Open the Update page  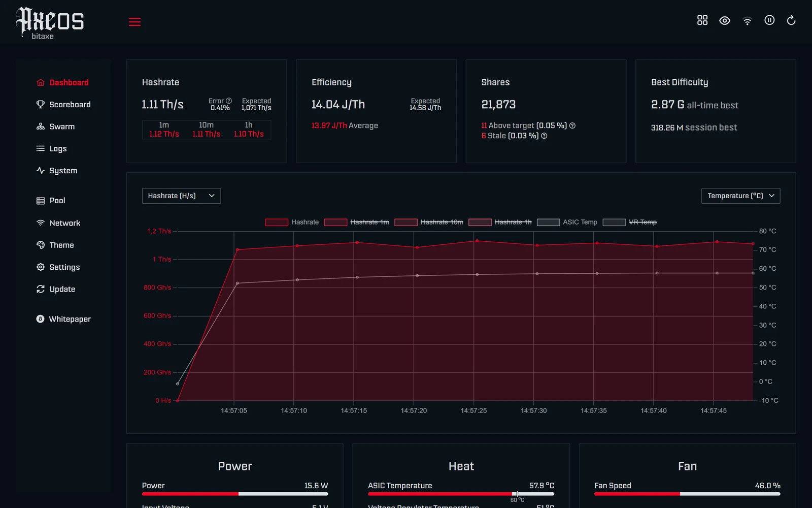[56, 289]
